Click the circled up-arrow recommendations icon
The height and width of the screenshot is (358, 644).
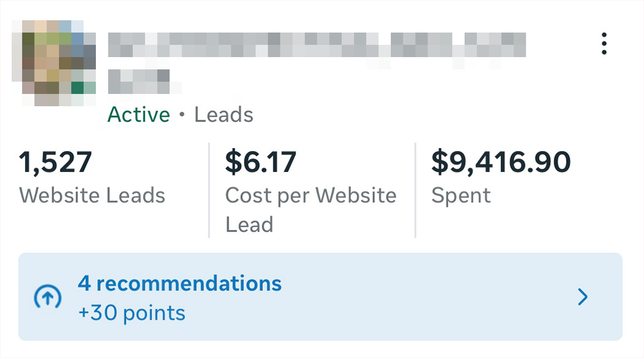(x=47, y=298)
